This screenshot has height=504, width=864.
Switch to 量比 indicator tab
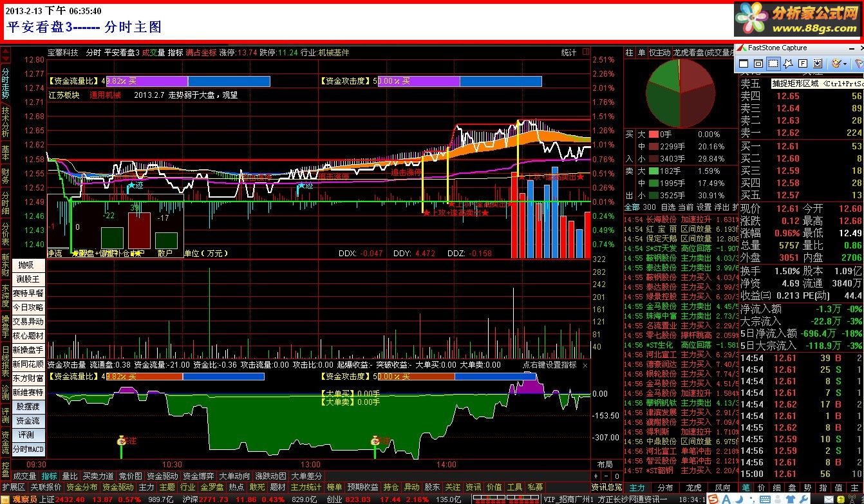tap(70, 476)
